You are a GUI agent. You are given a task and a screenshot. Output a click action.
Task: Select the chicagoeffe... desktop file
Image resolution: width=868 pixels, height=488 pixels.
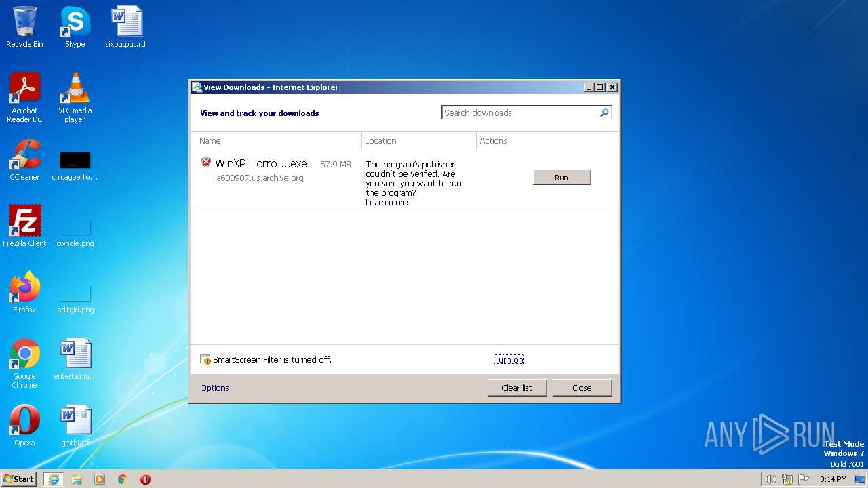click(x=75, y=165)
